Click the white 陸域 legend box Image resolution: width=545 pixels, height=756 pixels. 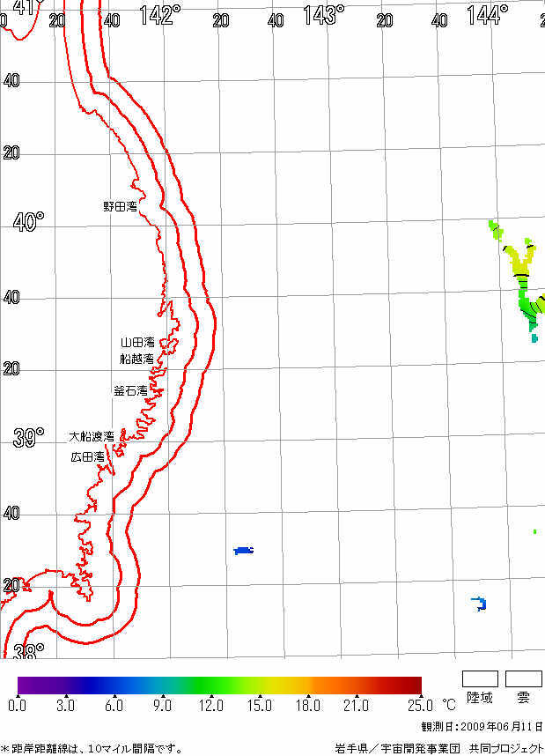click(x=480, y=678)
